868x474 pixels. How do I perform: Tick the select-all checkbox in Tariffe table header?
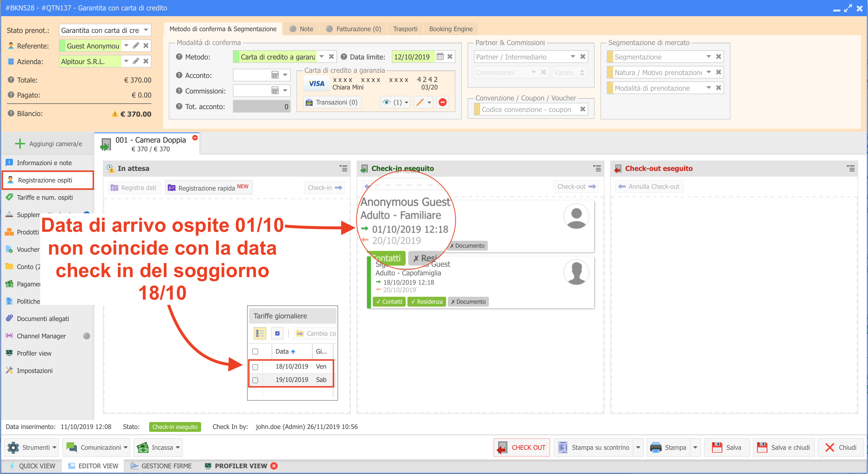click(255, 352)
